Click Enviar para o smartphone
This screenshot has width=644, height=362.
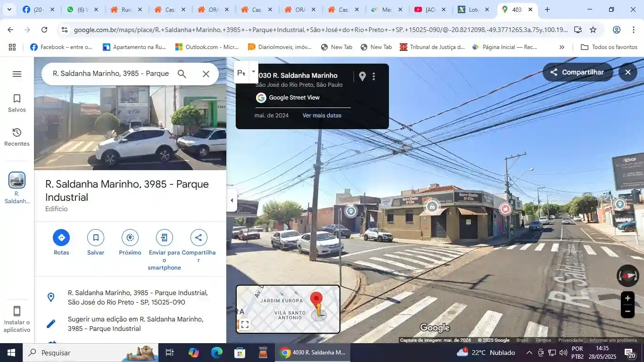(165, 250)
